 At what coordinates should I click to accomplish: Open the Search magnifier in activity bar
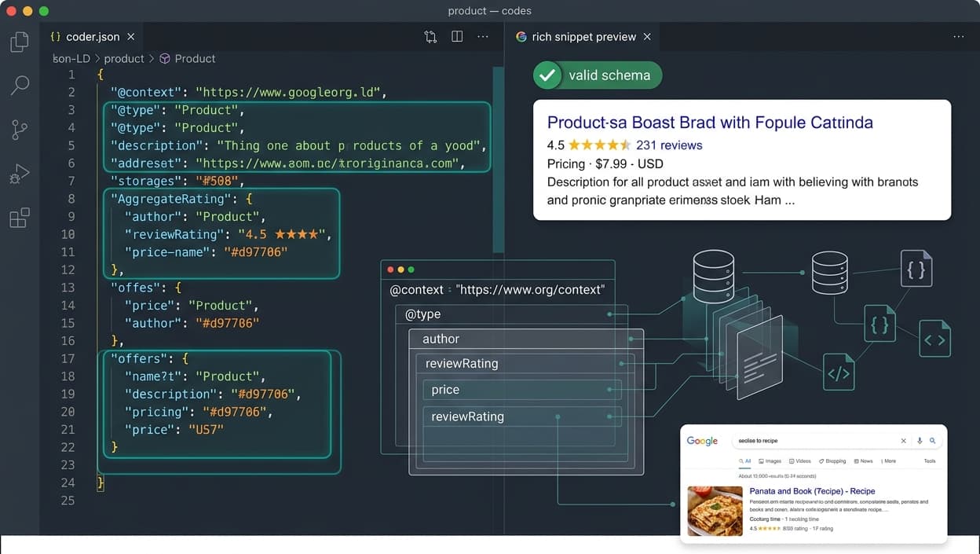20,85
